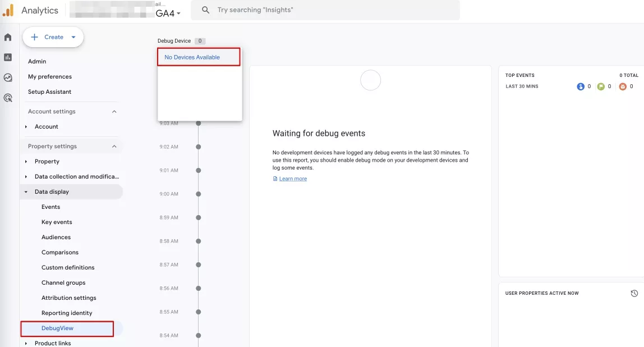Click the LAST 30 MINS label
The height and width of the screenshot is (347, 644).
522,86
